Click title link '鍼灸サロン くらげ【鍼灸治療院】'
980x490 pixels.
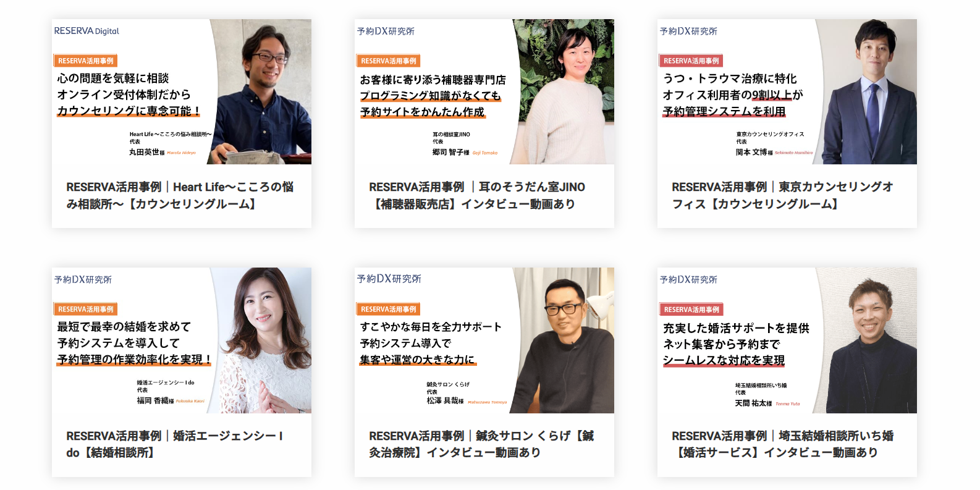point(481,444)
